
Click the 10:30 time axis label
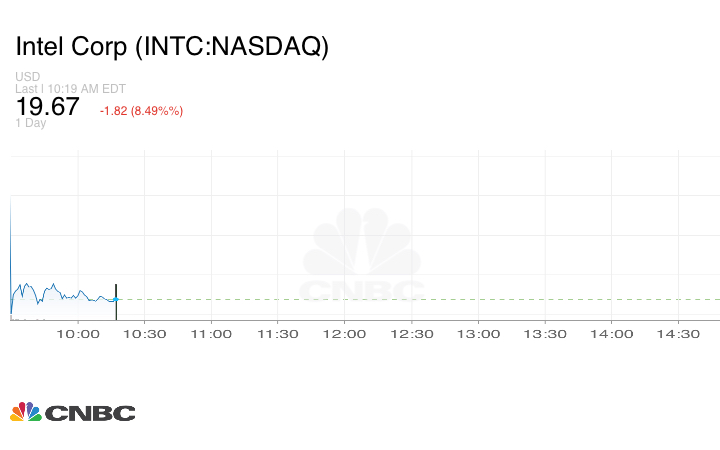point(145,334)
